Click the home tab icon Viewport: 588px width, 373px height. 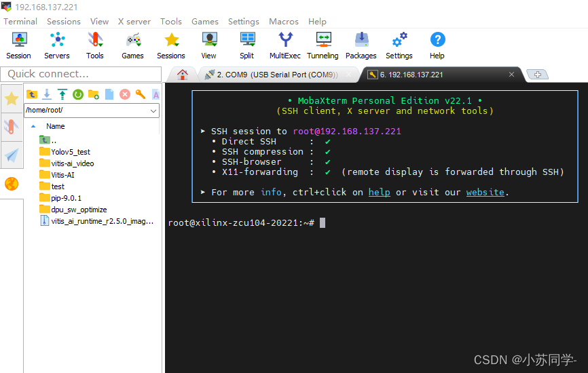pyautogui.click(x=183, y=75)
